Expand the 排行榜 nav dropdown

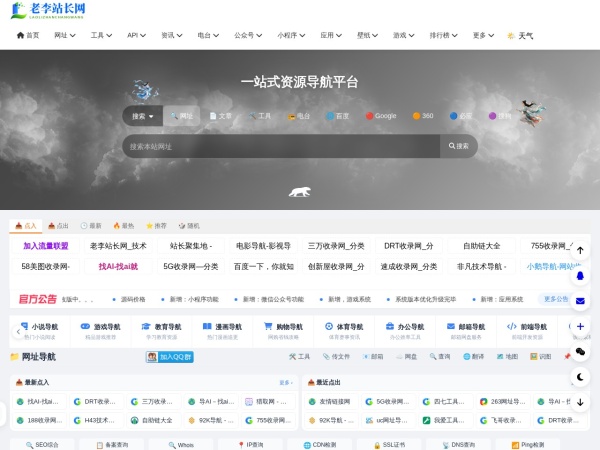tap(443, 35)
